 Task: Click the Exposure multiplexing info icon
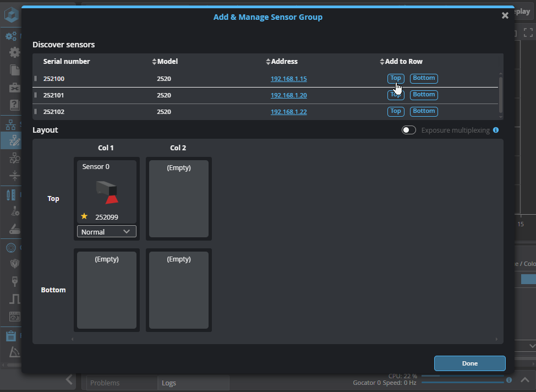(496, 130)
